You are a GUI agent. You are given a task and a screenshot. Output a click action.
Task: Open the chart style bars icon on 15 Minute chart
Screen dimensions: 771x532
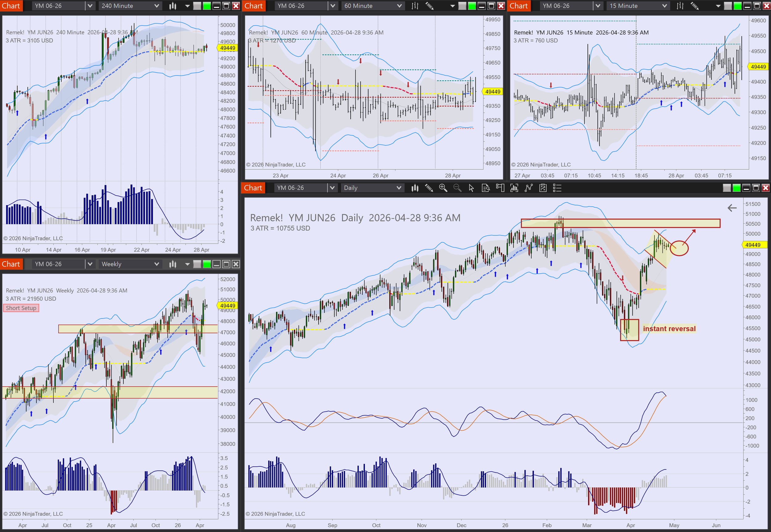[x=680, y=6]
